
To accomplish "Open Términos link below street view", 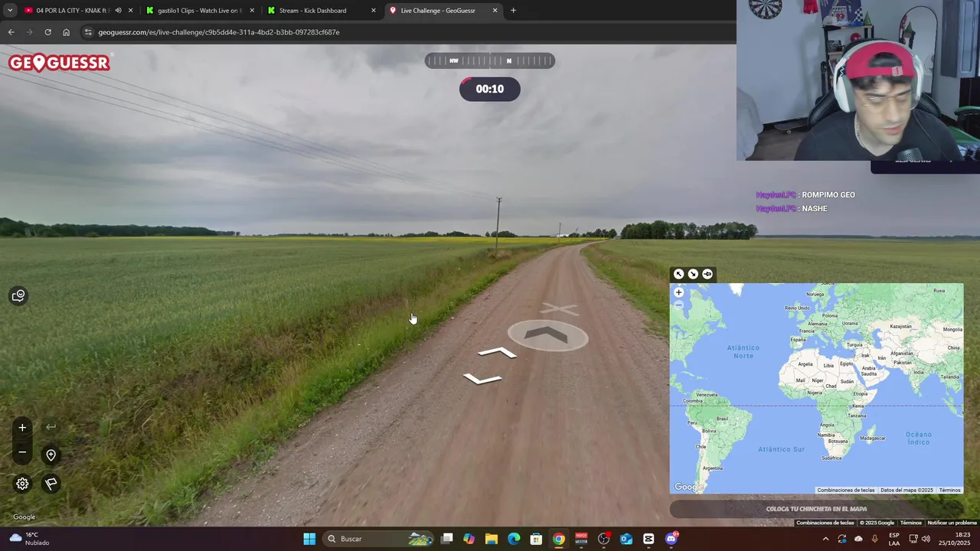I will pos(910,523).
